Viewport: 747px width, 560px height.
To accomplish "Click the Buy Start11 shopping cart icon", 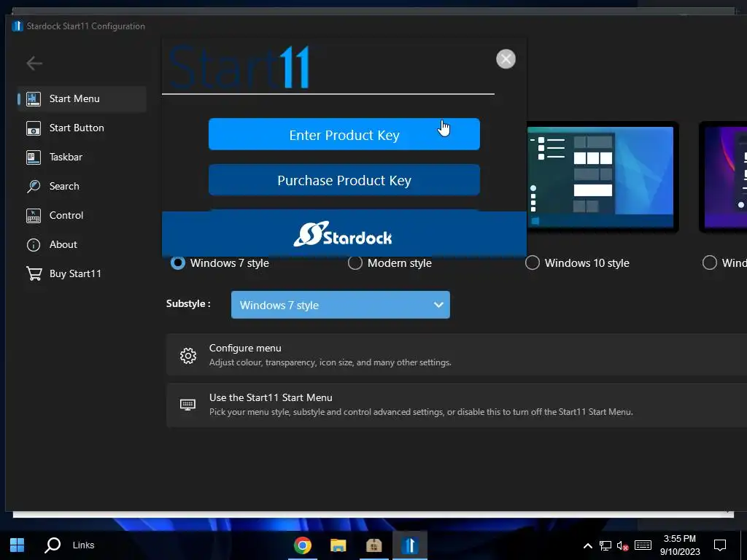I will [34, 274].
